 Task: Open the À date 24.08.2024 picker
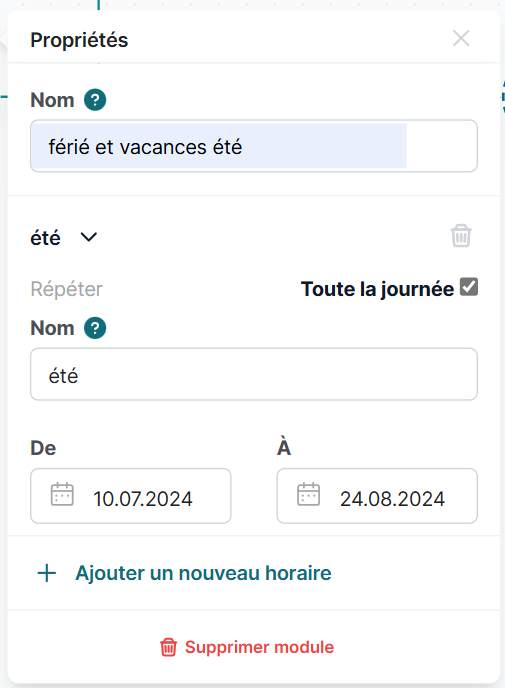coord(377,496)
